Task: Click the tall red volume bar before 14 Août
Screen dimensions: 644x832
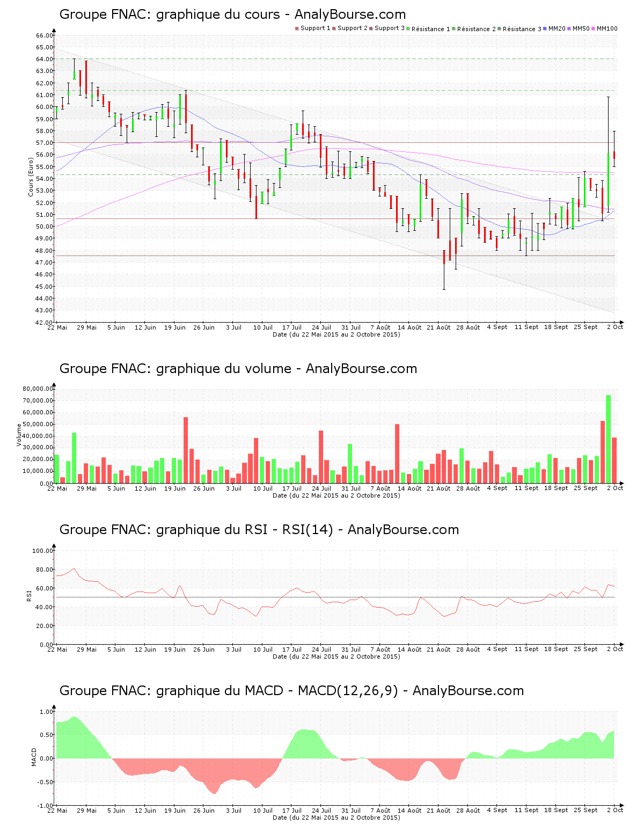Action: (397, 454)
